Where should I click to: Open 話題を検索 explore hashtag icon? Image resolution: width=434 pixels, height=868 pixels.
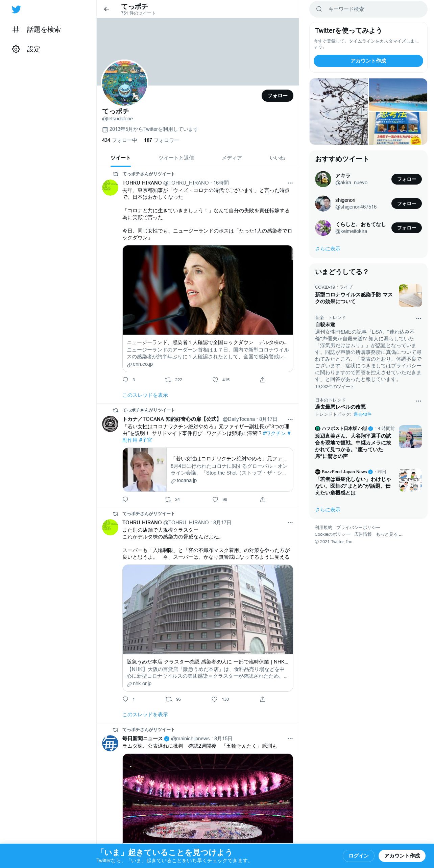(16, 29)
